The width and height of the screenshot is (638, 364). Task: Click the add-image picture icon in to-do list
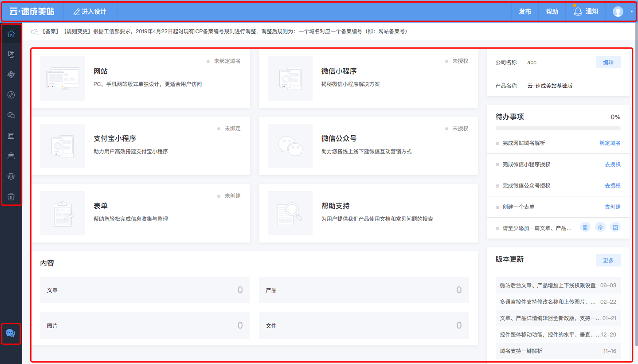pyautogui.click(x=615, y=227)
